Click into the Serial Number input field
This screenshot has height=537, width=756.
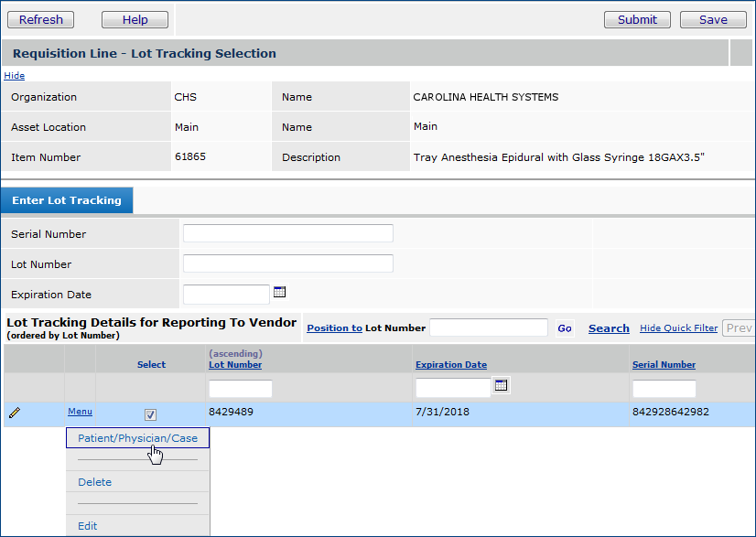287,233
